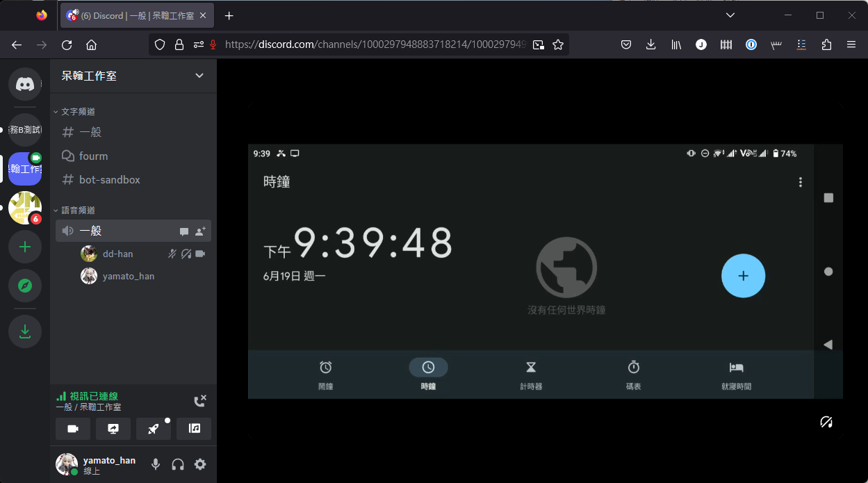Open the Download Apps icon in the server list
This screenshot has width=868, height=483.
25,331
